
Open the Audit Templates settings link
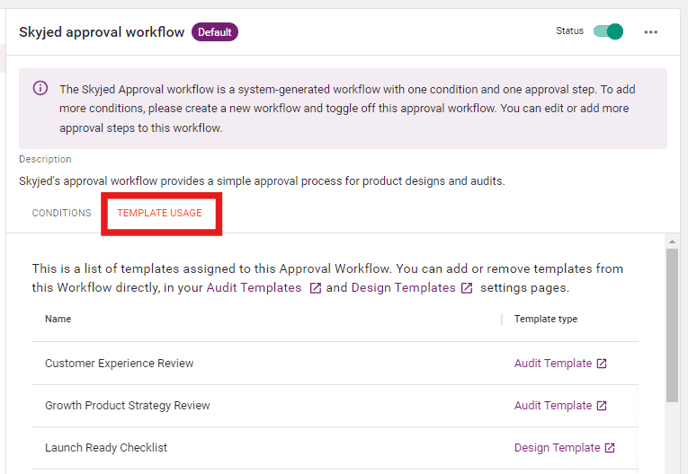[x=254, y=288]
